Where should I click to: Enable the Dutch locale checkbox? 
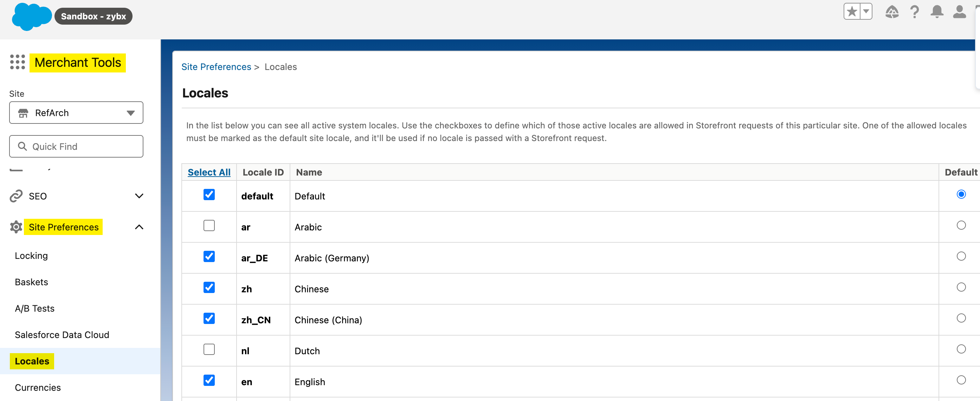[x=209, y=349]
